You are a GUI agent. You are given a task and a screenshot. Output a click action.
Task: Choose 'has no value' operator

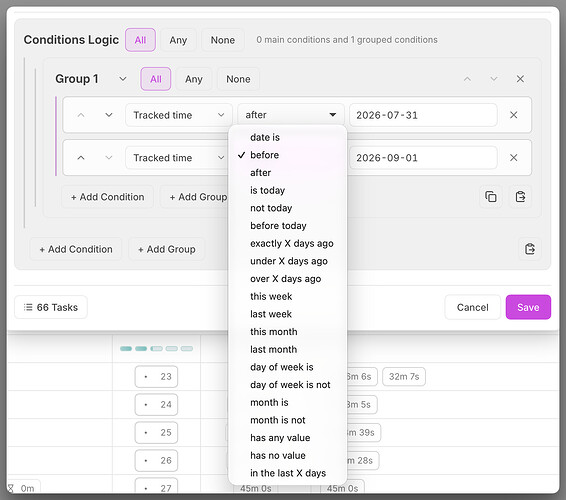tap(288, 456)
